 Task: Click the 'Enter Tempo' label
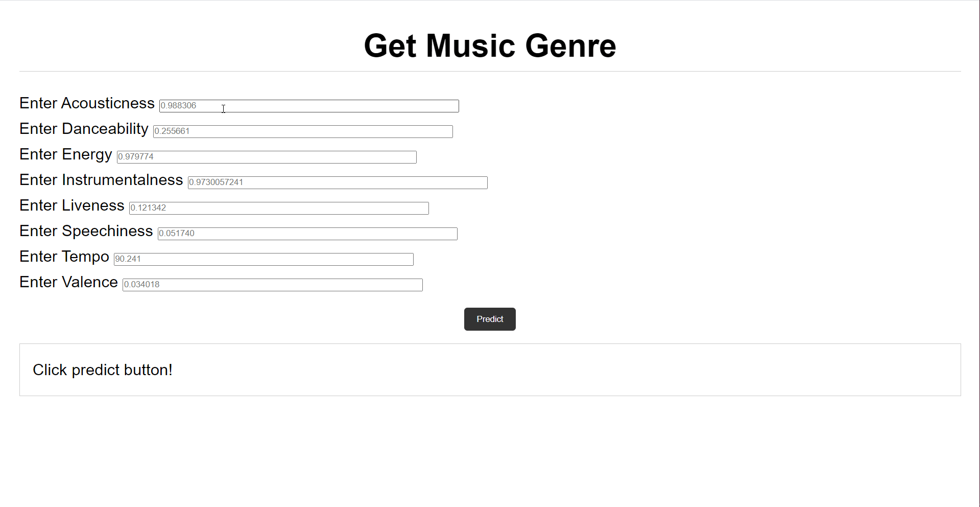pyautogui.click(x=64, y=257)
